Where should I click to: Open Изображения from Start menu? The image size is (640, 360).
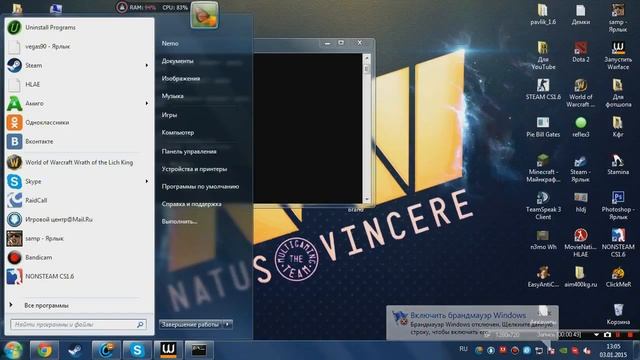pos(181,78)
